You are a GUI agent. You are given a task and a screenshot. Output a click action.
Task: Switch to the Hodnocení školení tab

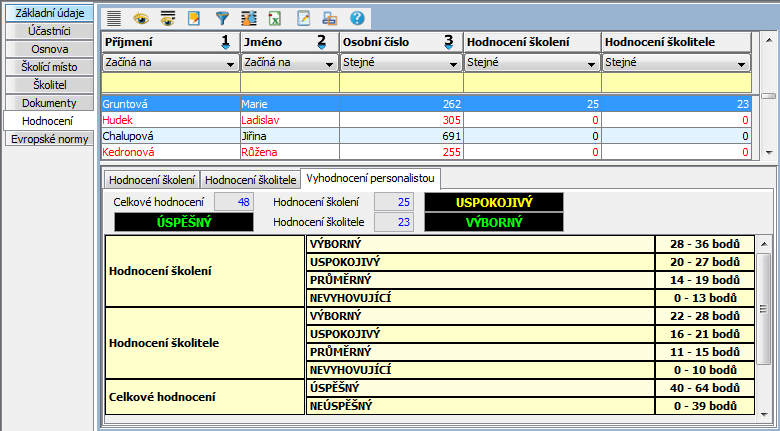point(151,180)
